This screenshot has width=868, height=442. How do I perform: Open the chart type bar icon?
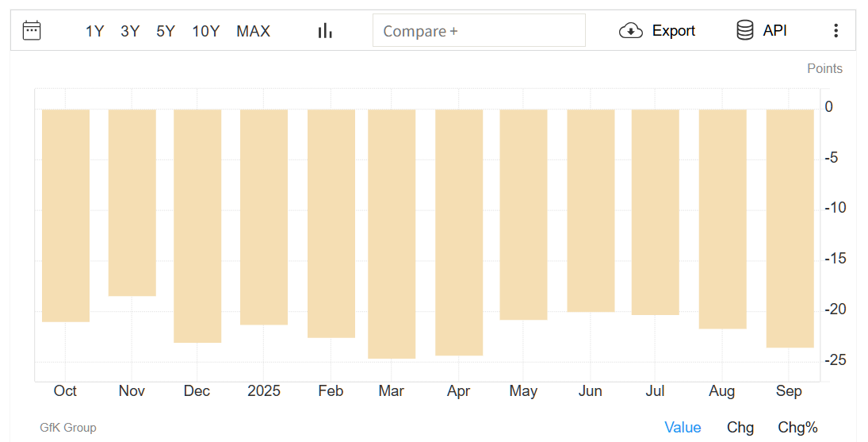pos(325,30)
